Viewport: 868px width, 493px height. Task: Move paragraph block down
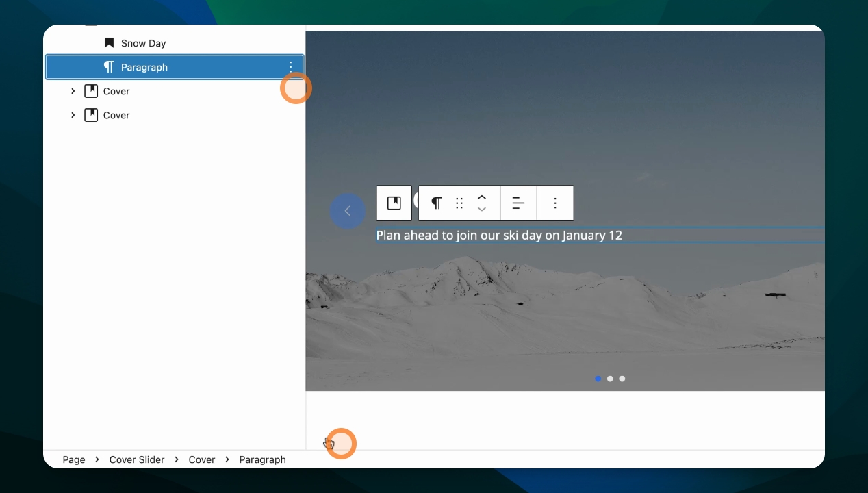pos(482,210)
